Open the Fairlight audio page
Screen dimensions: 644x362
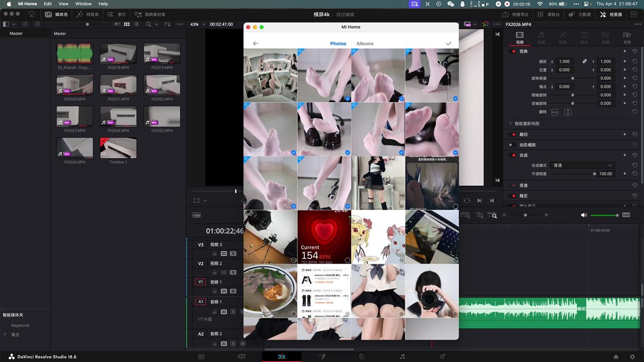point(401,356)
